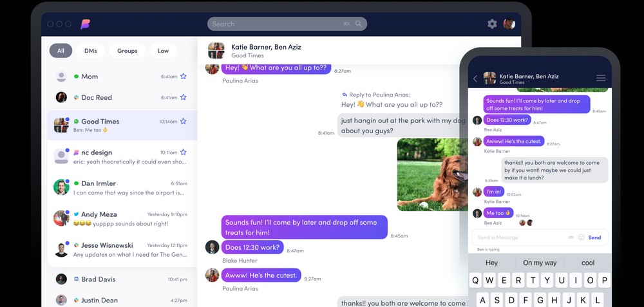644x307 pixels.
Task: Switch to the DMs filter
Action: (91, 51)
